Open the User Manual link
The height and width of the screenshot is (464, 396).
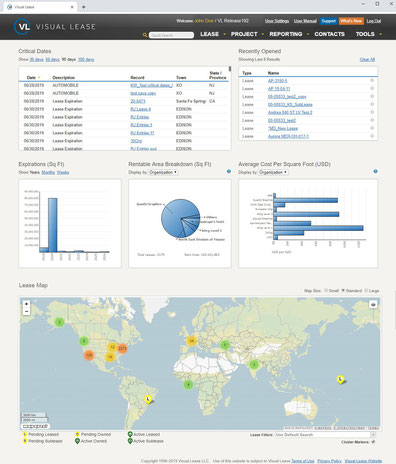[305, 21]
